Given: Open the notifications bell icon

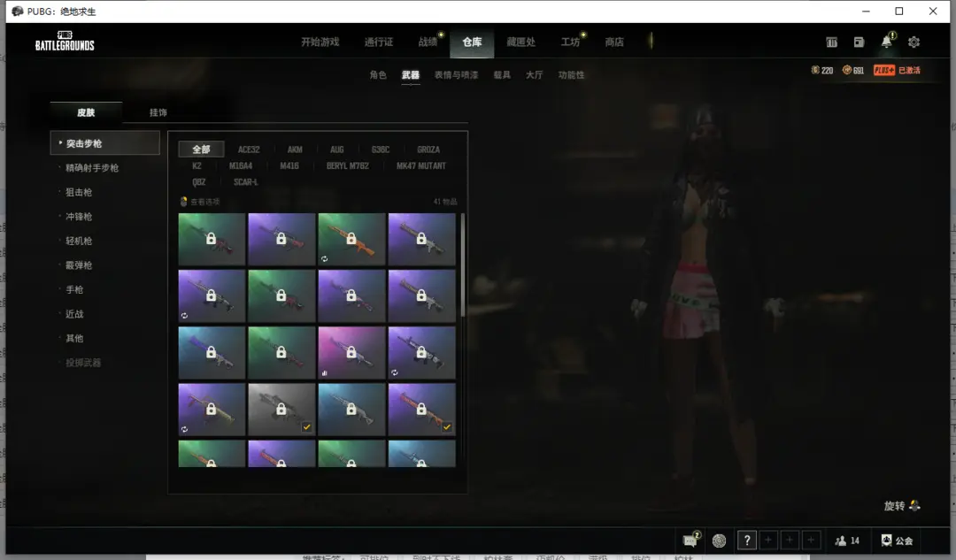Looking at the screenshot, I should click(x=886, y=42).
